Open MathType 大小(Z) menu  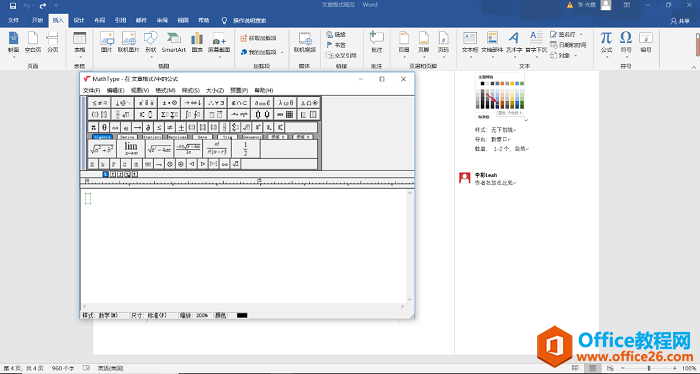pos(215,90)
